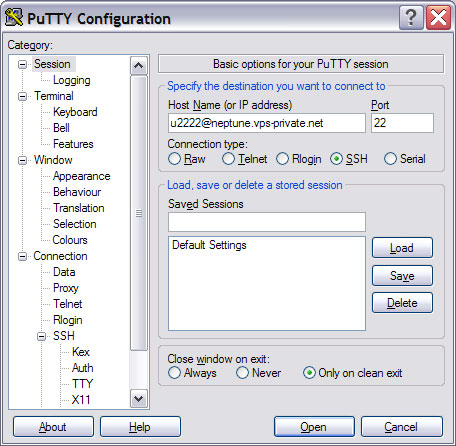Select the Proxy category

click(x=66, y=288)
